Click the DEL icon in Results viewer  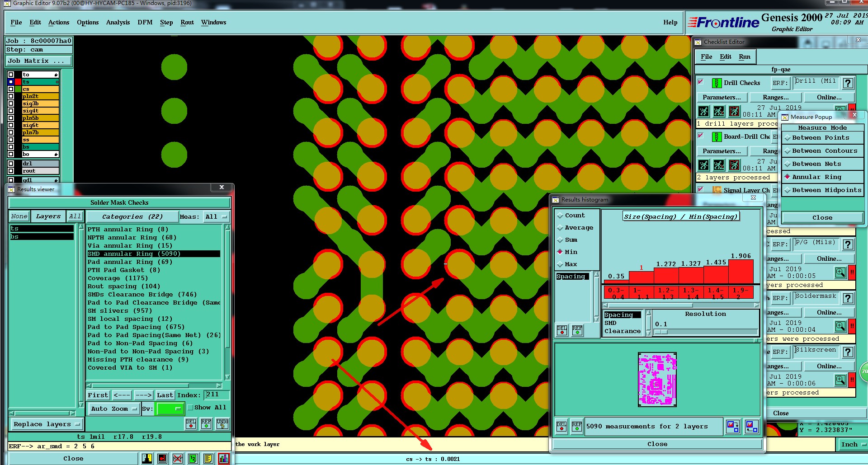pos(191,424)
